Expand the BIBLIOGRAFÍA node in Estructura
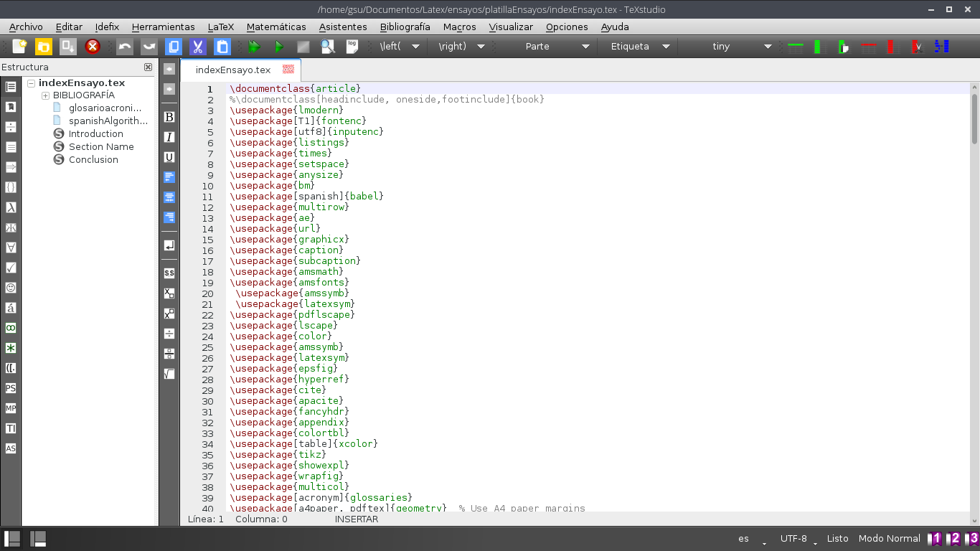 pyautogui.click(x=44, y=95)
